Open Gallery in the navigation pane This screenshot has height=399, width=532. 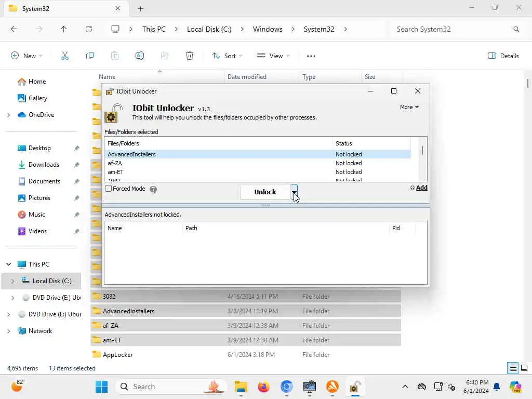click(37, 98)
